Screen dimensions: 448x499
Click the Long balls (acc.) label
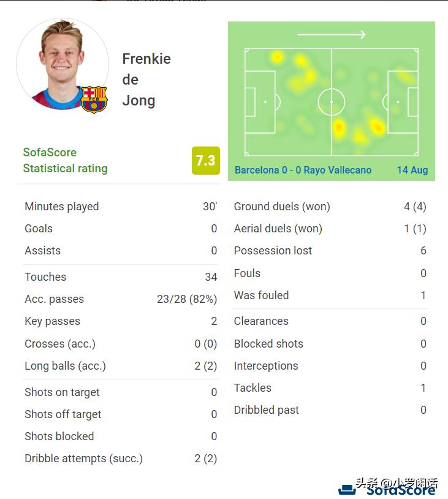coord(65,366)
